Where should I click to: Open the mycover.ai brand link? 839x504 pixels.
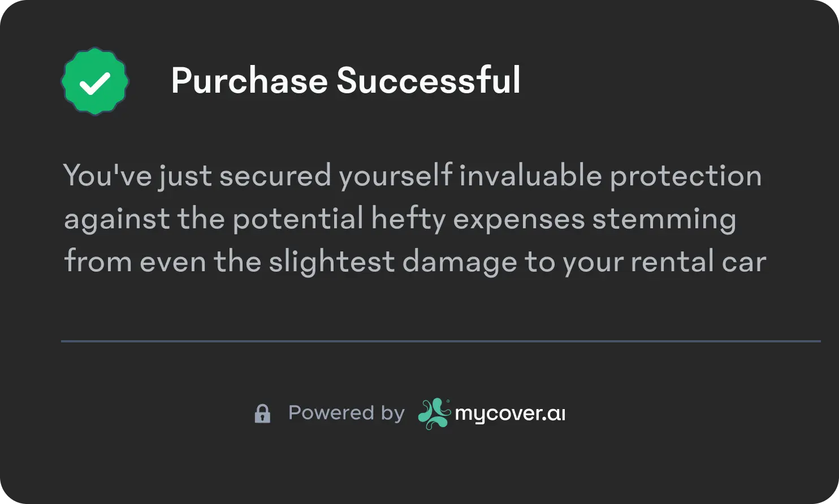492,414
